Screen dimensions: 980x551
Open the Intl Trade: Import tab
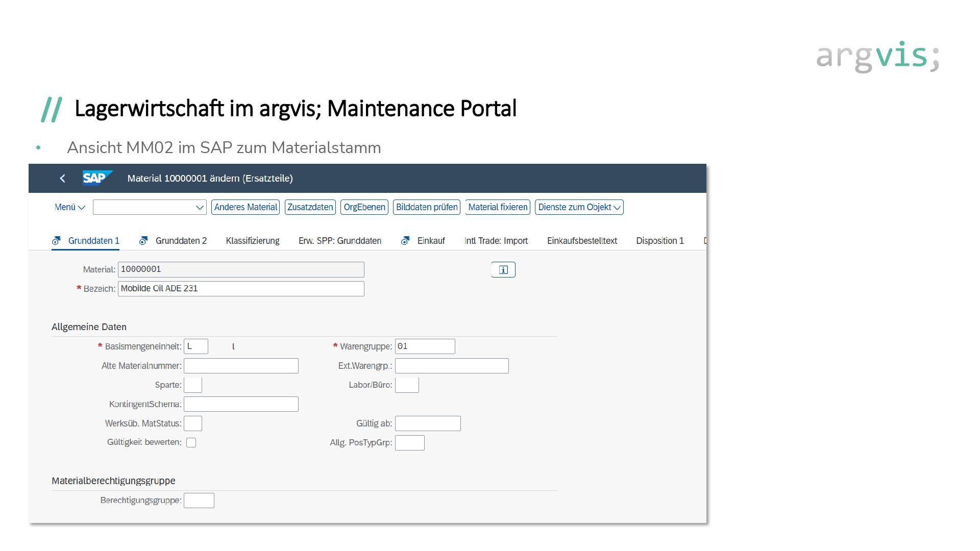click(x=496, y=241)
